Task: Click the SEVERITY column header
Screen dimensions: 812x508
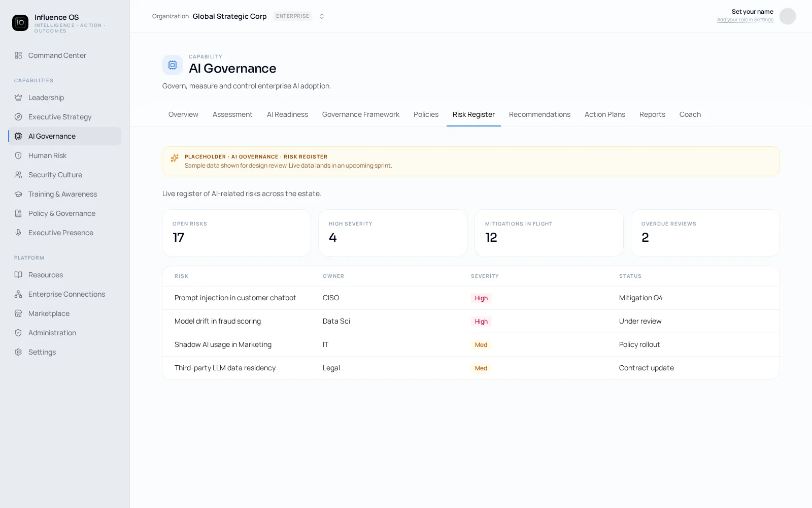Action: 485,276
